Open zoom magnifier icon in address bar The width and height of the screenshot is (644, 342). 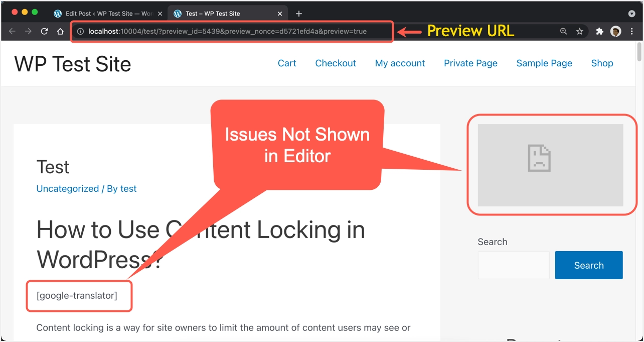pyautogui.click(x=564, y=31)
